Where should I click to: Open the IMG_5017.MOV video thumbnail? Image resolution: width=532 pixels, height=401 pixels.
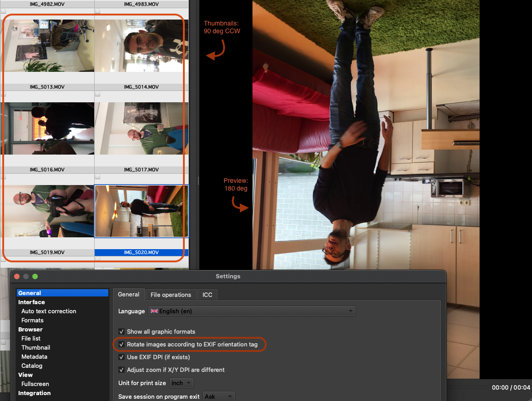(x=141, y=128)
